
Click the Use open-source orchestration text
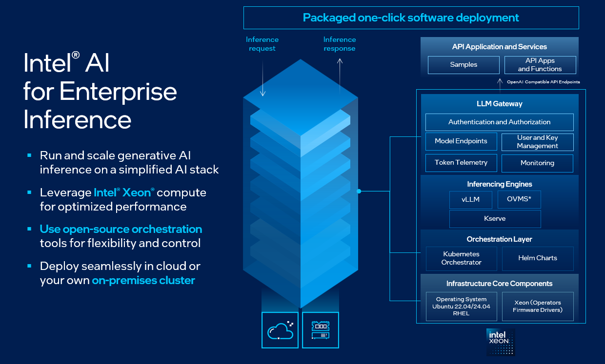[x=121, y=229]
